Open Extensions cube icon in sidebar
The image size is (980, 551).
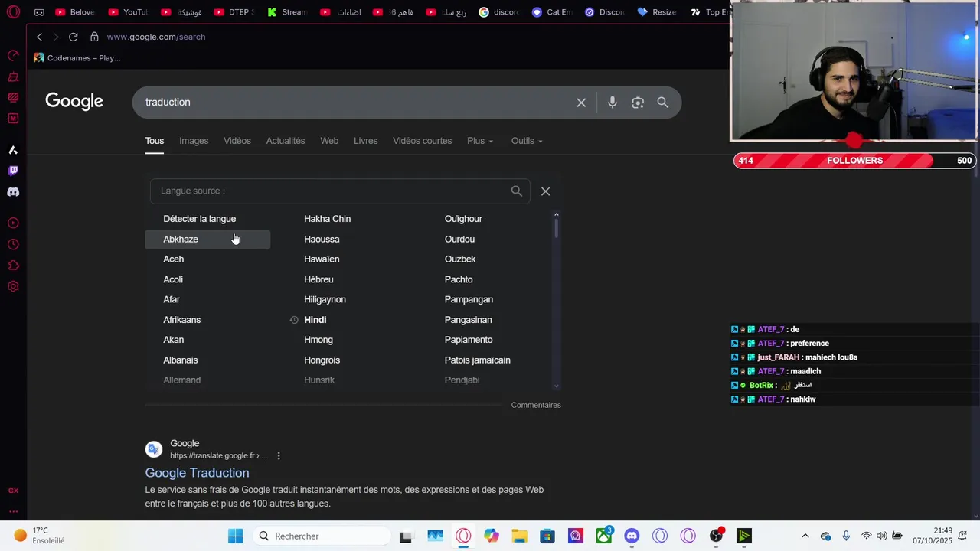13,266
